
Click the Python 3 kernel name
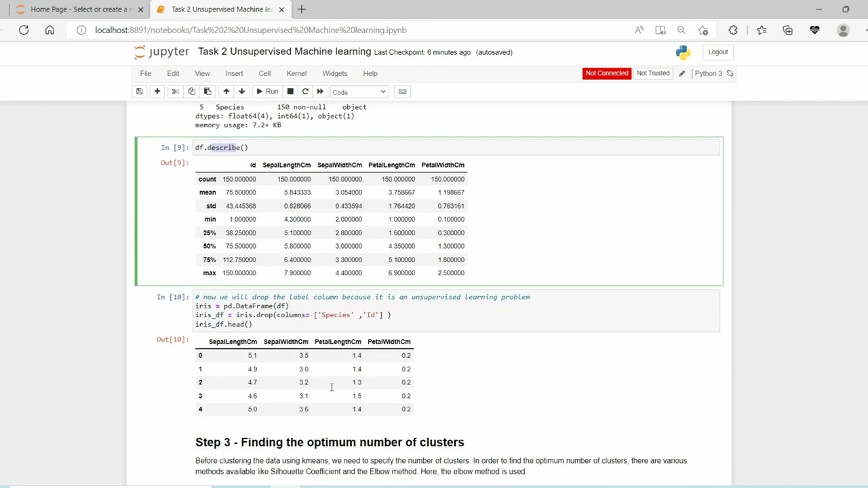708,73
